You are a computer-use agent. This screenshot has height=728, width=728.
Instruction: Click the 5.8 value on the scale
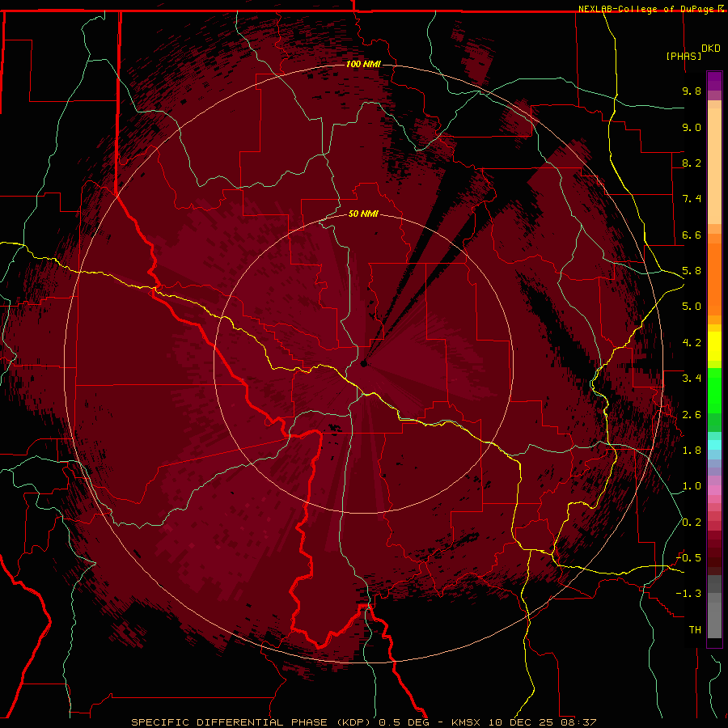pyautogui.click(x=692, y=271)
